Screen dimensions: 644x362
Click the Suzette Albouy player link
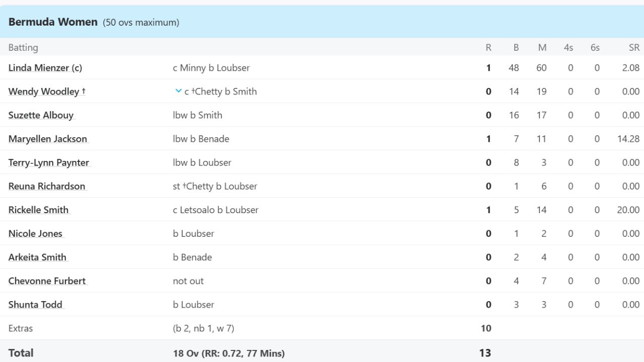coord(41,115)
